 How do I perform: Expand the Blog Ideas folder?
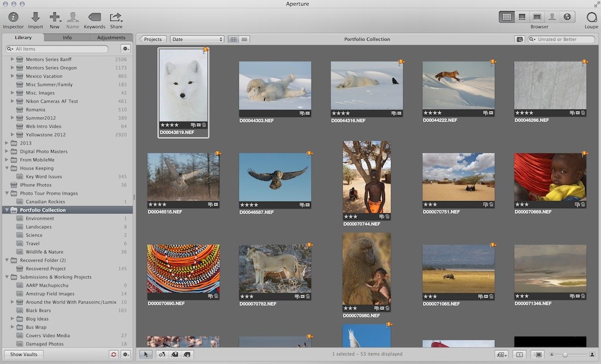12,319
